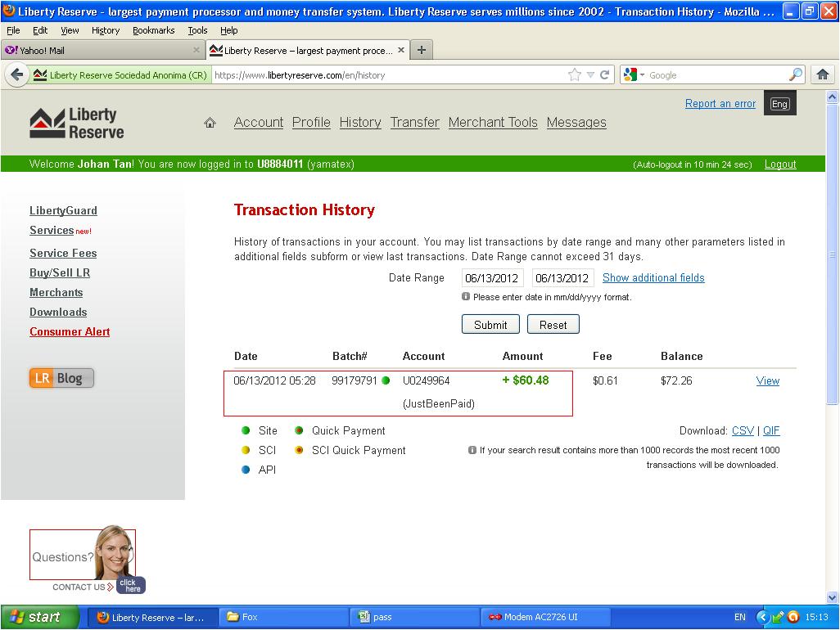
Task: Open the LR Blog badge
Action: (61, 378)
